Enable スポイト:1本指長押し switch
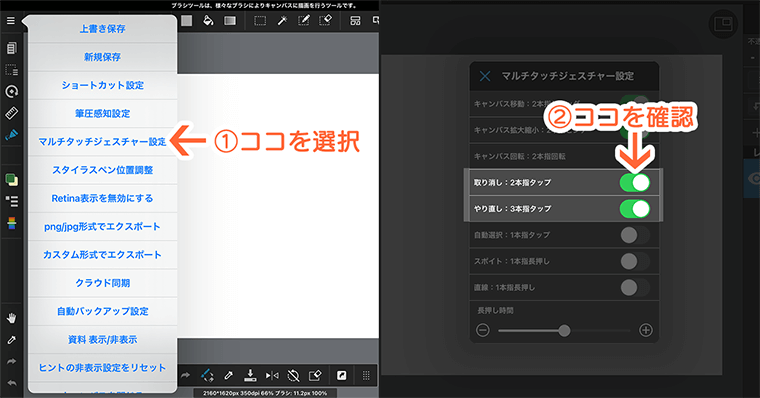Viewport: 760px width, 398px height. click(x=634, y=261)
